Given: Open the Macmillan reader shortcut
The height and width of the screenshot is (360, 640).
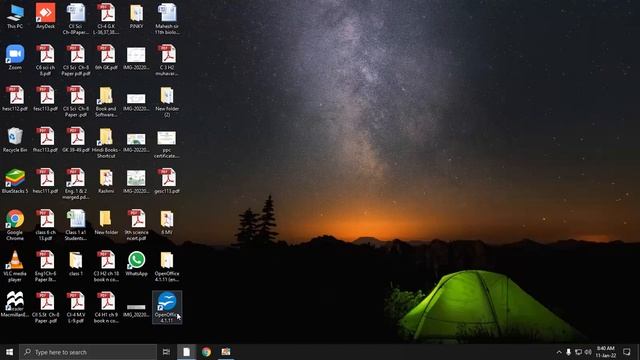Looking at the screenshot, I should click(15, 304).
